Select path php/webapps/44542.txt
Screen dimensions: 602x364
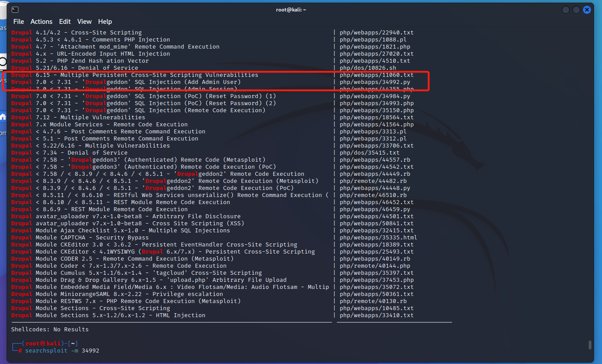(377, 167)
